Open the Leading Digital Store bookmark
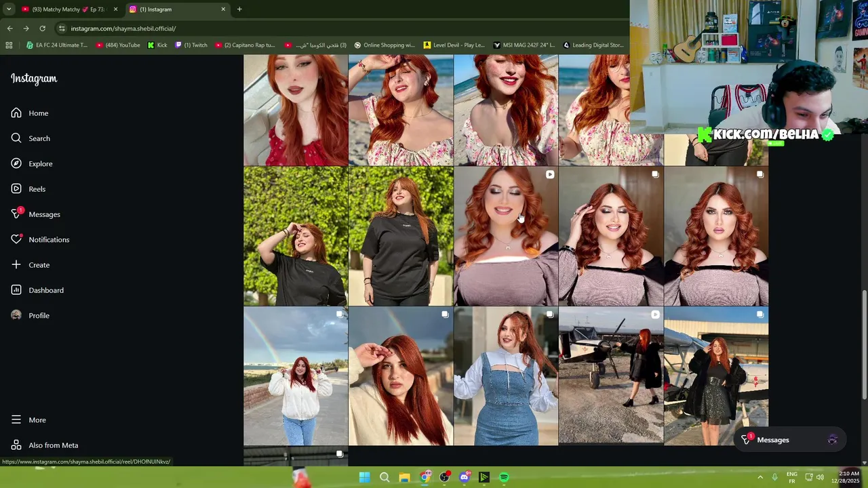 pyautogui.click(x=593, y=45)
